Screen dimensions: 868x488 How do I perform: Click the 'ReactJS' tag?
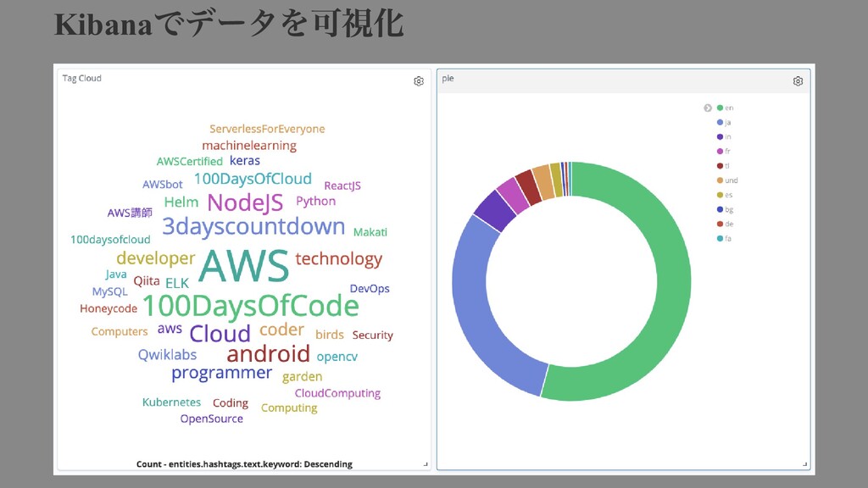(x=342, y=186)
